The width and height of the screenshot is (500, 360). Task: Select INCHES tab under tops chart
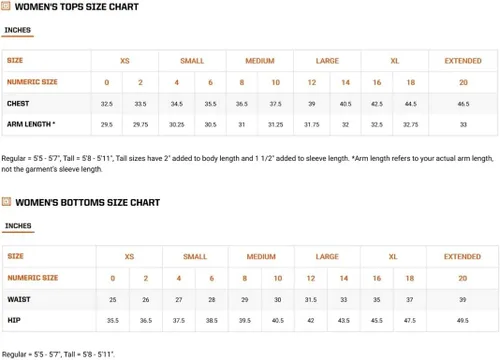(18, 30)
